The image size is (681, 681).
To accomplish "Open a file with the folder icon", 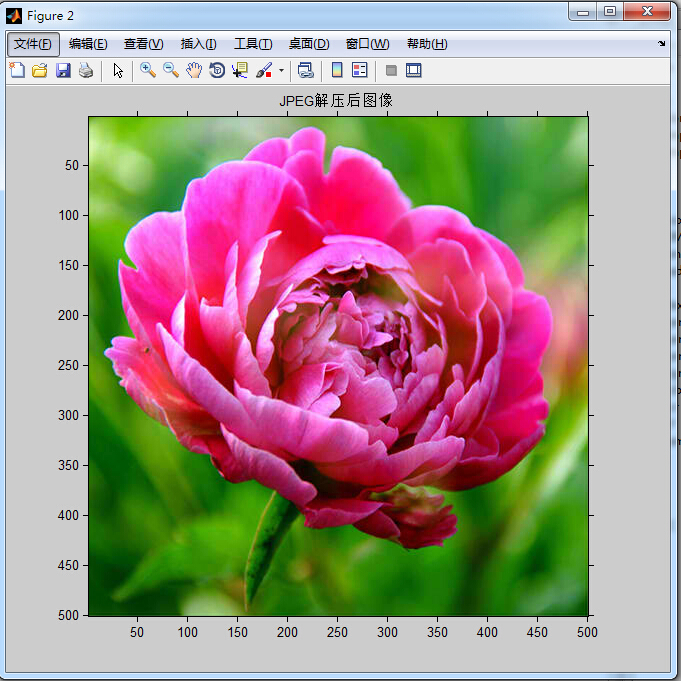I will [x=40, y=70].
